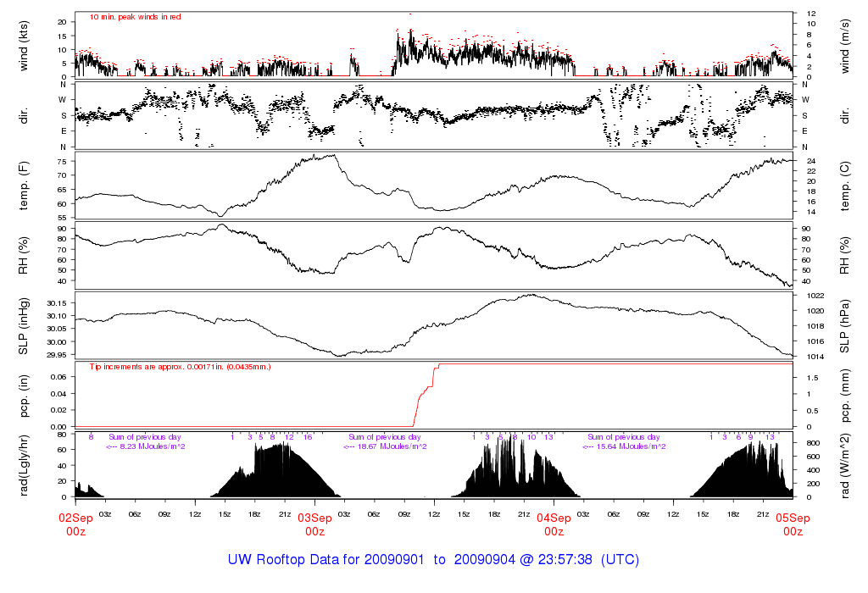
Task: Click the 'temp. (F)' axis label
Action: tap(23, 186)
